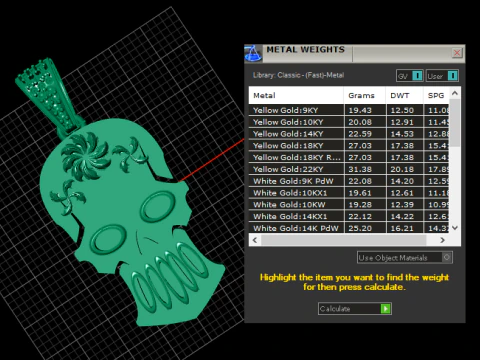This screenshot has width=480, height=360.
Task: Select the Yellow Gold:22KY row
Action: click(349, 169)
